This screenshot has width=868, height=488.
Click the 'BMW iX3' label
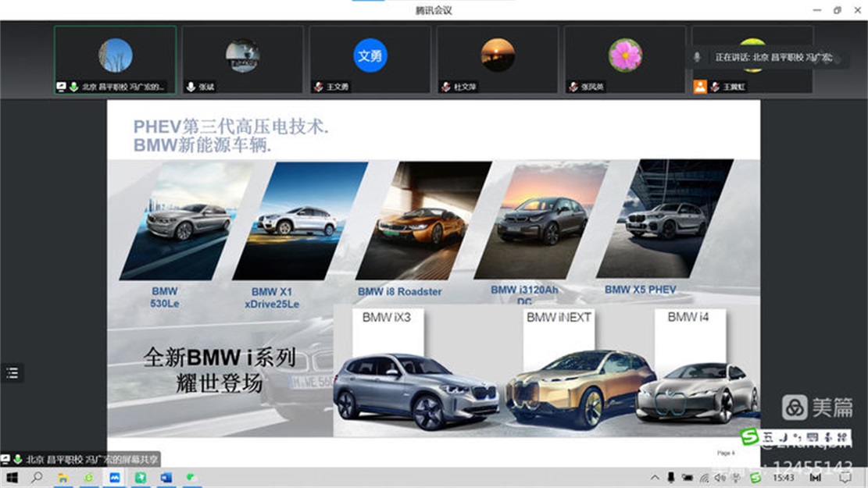click(387, 317)
